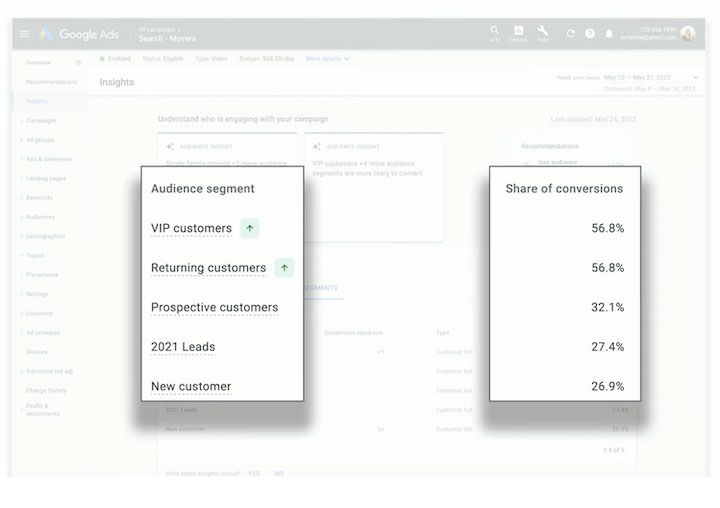Click the VIP customers segment link

click(191, 228)
